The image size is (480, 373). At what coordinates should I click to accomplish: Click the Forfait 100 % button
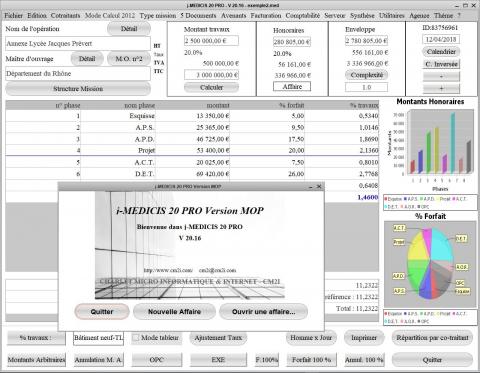click(311, 360)
